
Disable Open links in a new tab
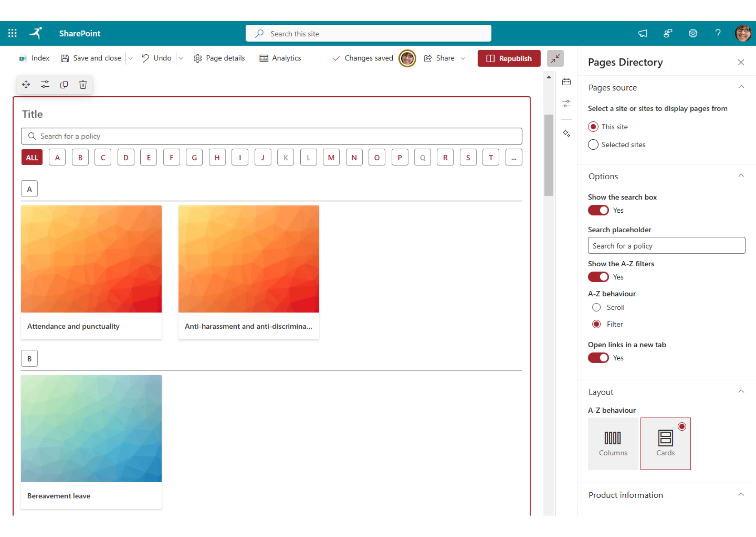coord(598,358)
